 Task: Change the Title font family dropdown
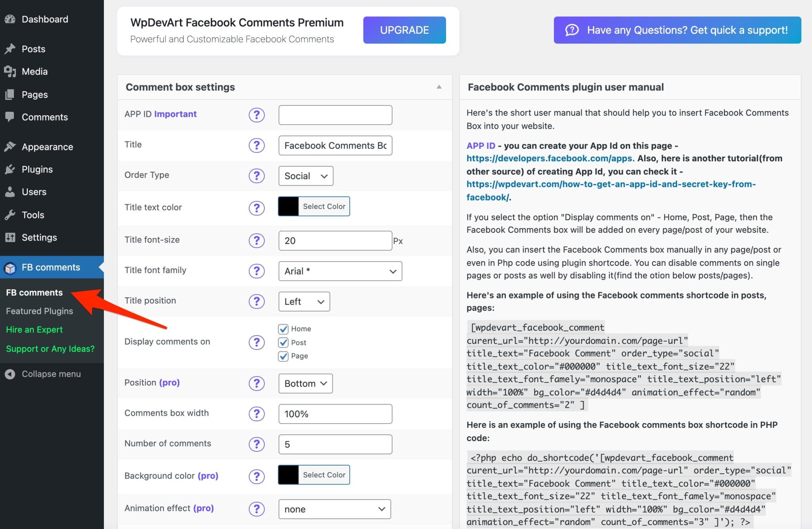[340, 271]
